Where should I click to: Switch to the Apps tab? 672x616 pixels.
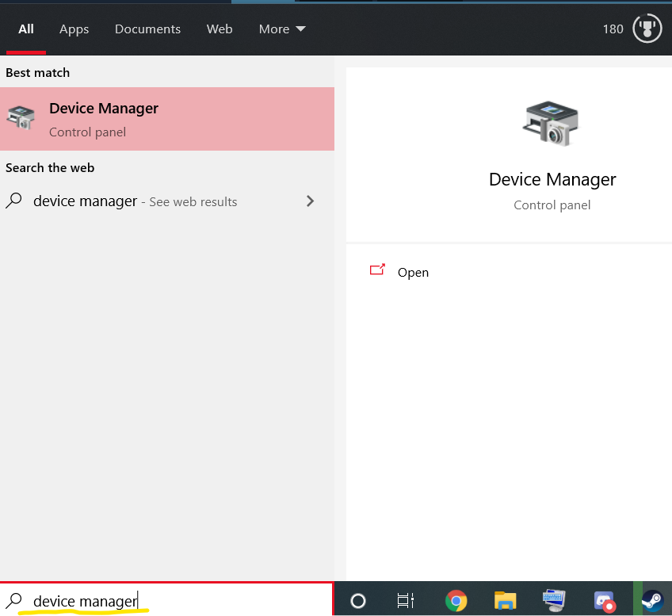coord(74,29)
